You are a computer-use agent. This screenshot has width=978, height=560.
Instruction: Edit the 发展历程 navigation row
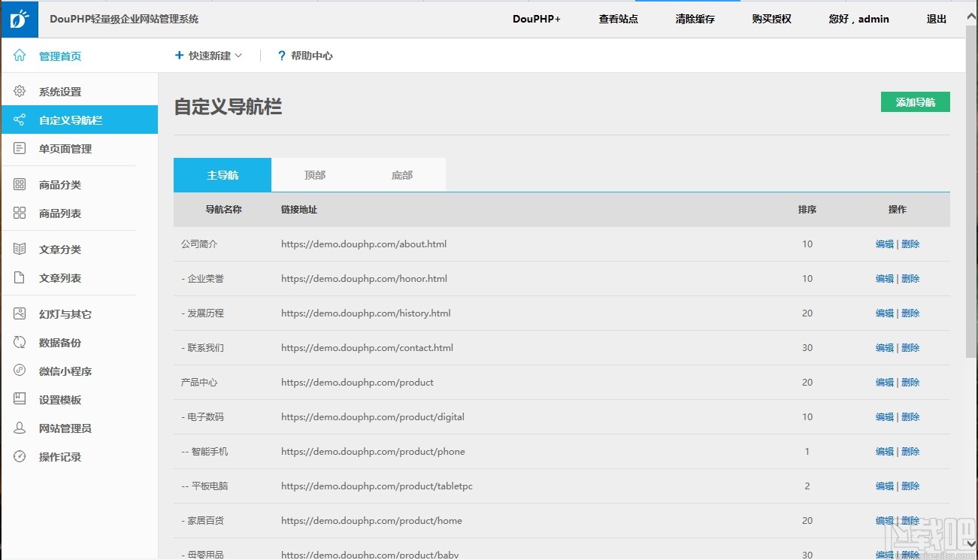885,313
